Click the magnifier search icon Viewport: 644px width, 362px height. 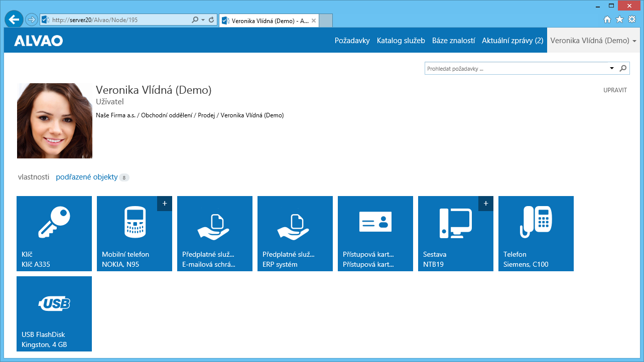623,68
